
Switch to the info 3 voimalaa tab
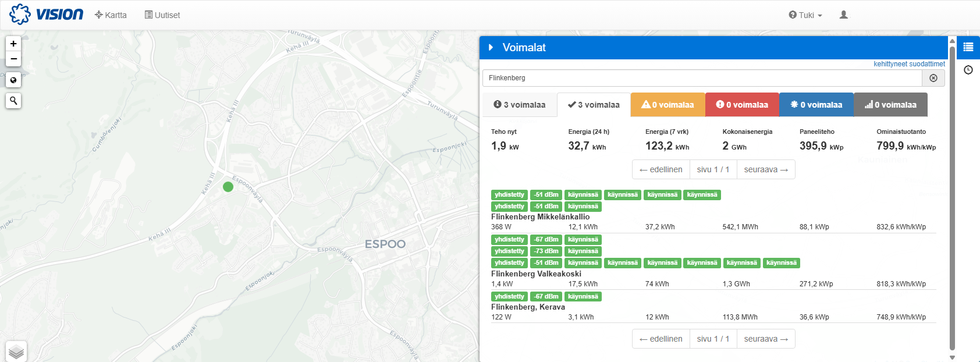[x=520, y=105]
